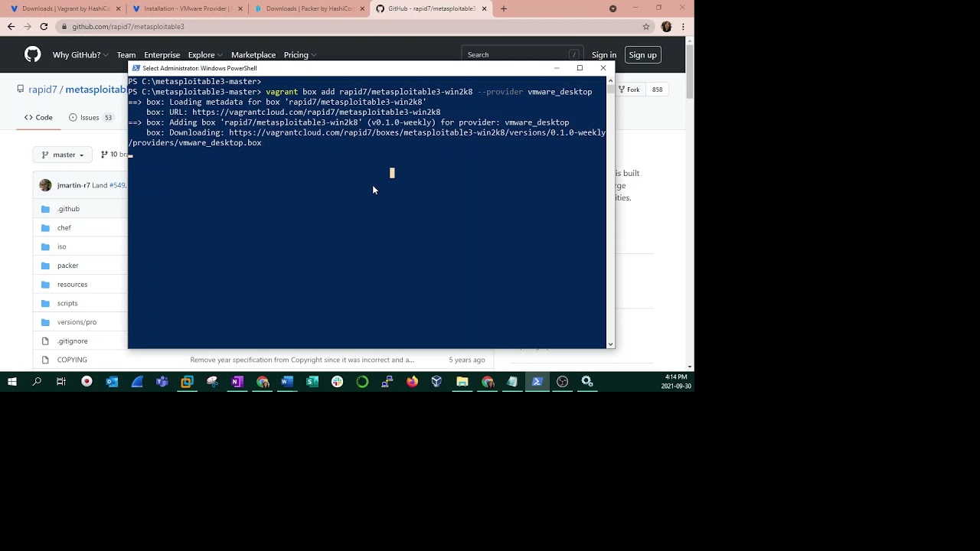Click Sign in link on GitHub
The width and height of the screenshot is (980, 551).
click(604, 55)
